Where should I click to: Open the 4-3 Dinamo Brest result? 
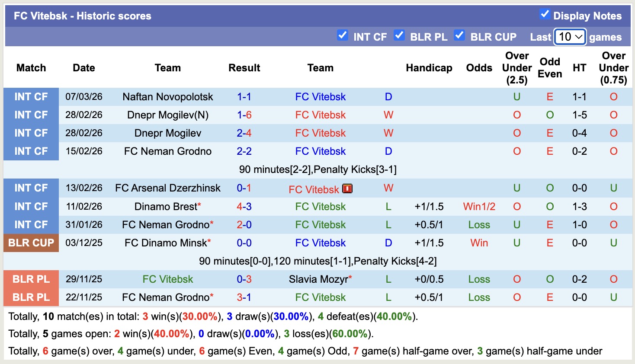tap(244, 207)
